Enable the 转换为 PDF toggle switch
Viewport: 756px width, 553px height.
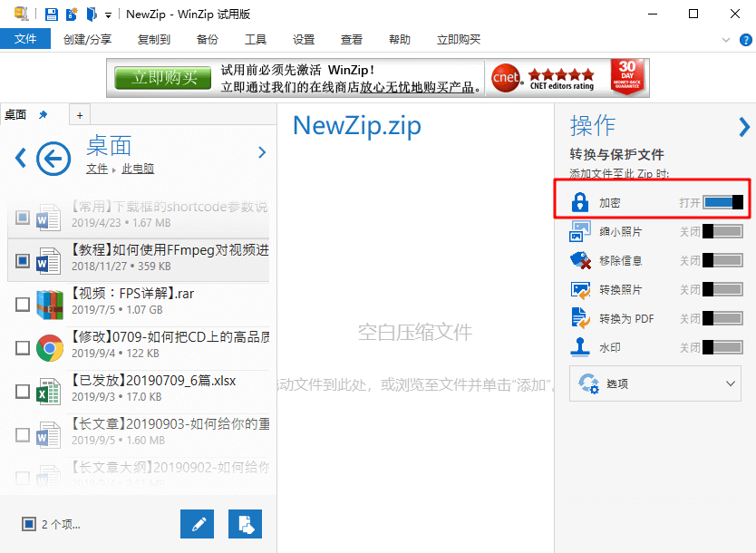click(x=722, y=318)
